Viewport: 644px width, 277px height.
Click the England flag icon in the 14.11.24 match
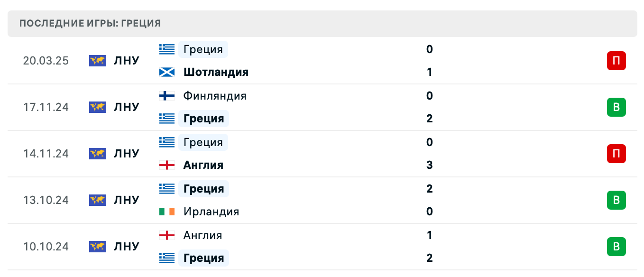coord(167,165)
